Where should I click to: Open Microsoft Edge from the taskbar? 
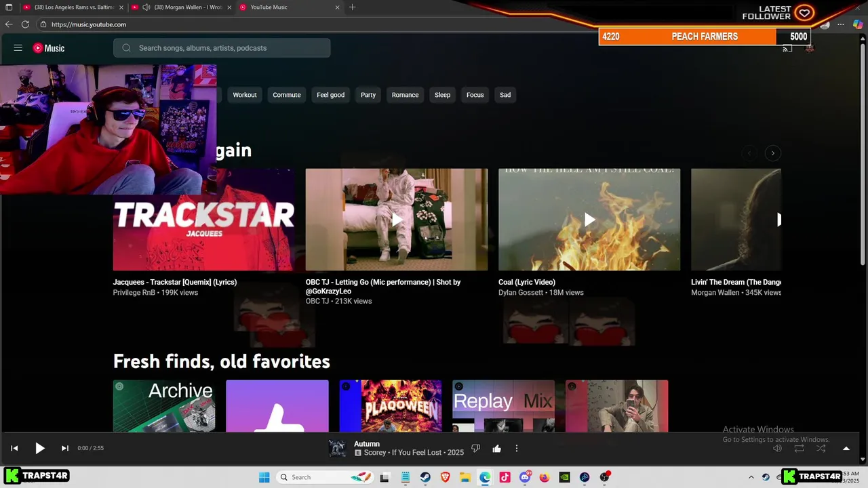485,477
